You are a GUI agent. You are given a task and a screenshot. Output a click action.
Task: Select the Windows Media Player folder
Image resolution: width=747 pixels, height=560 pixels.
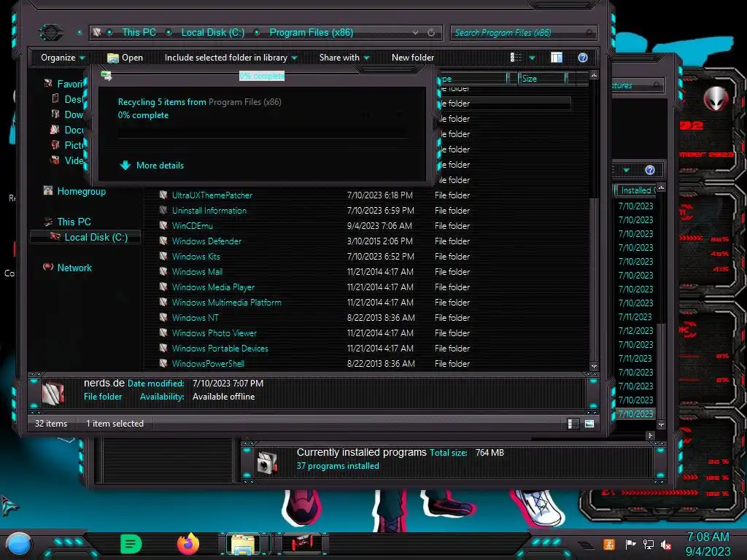pyautogui.click(x=213, y=287)
